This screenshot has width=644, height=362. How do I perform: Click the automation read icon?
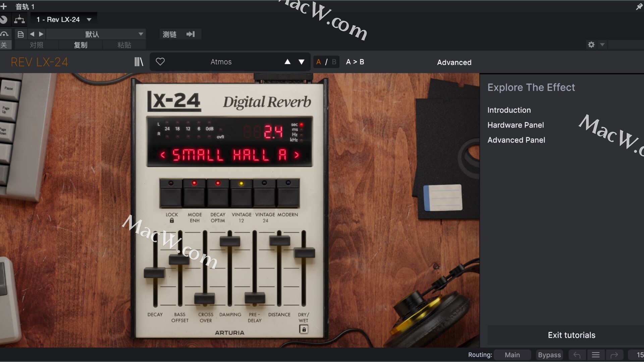click(x=4, y=34)
